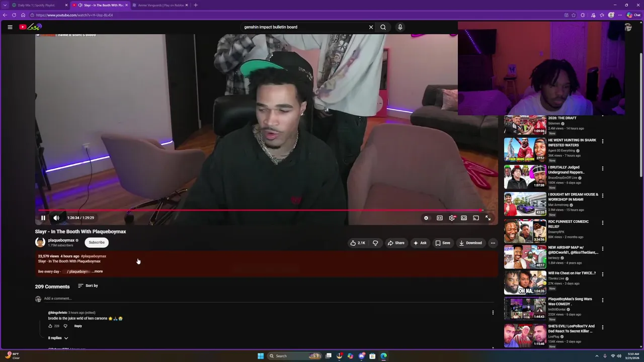Open 'Will He Cheat on Her TWICE..?' video
The image size is (644, 362).
pyautogui.click(x=572, y=273)
